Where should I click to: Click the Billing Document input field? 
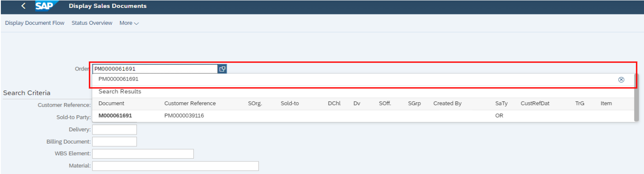click(x=114, y=142)
